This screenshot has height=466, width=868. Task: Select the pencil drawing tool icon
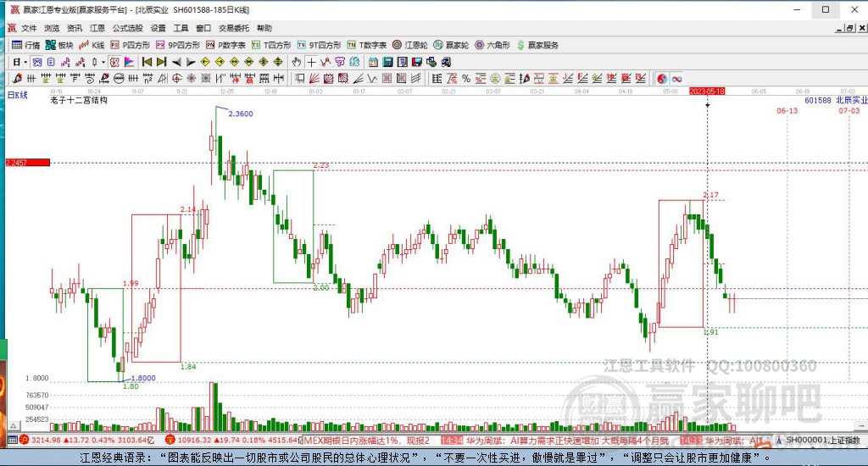pos(17,79)
